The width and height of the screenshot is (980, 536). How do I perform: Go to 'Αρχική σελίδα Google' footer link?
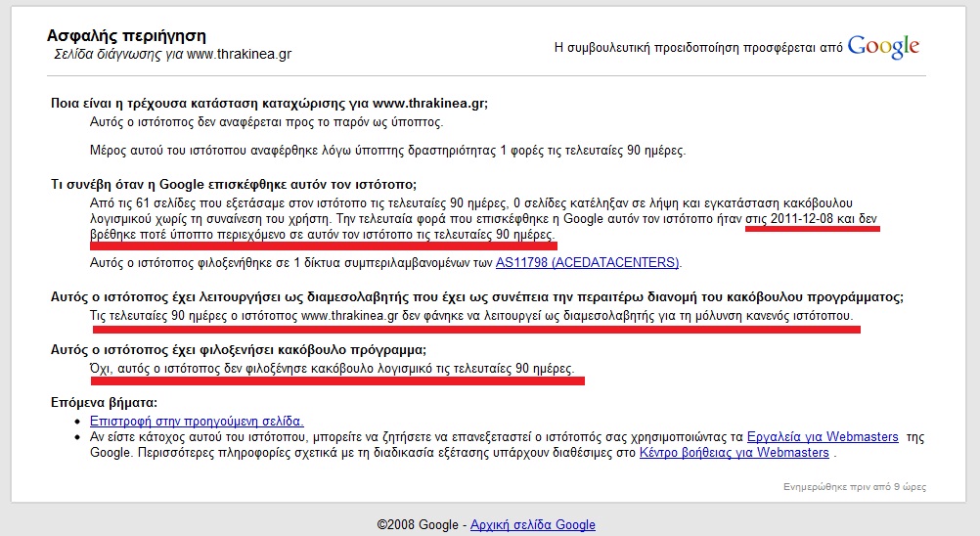[532, 525]
